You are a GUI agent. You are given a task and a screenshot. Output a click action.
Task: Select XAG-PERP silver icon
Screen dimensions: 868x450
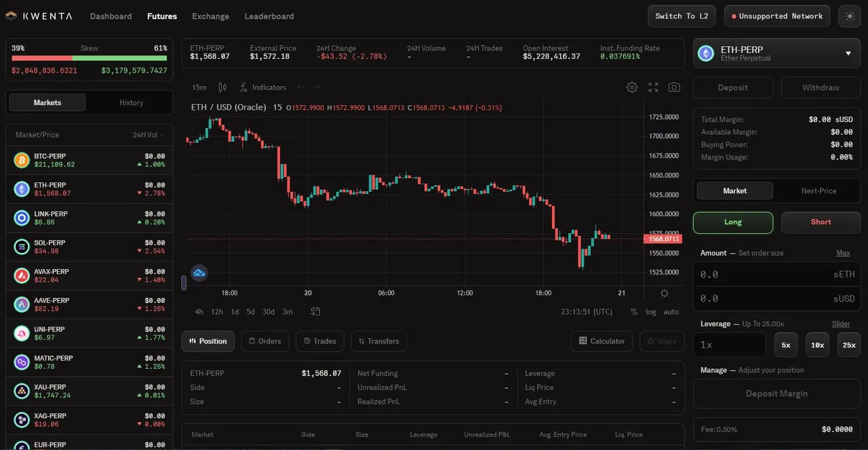click(x=22, y=420)
